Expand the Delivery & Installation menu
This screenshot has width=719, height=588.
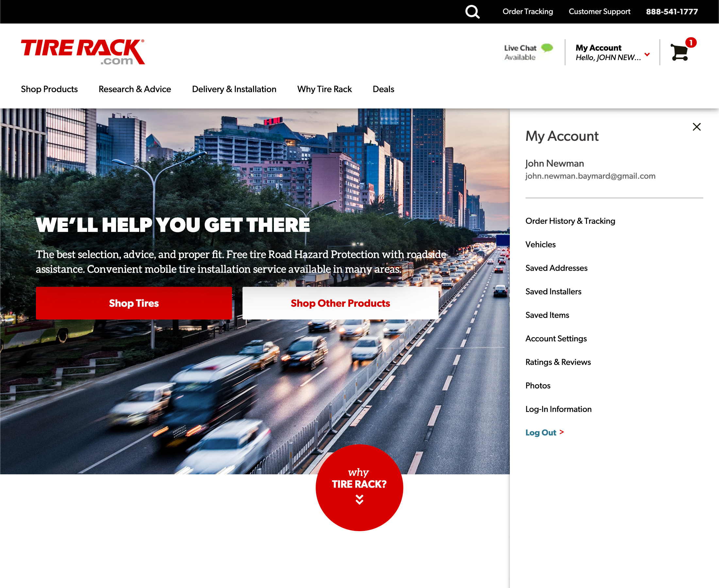coord(234,89)
